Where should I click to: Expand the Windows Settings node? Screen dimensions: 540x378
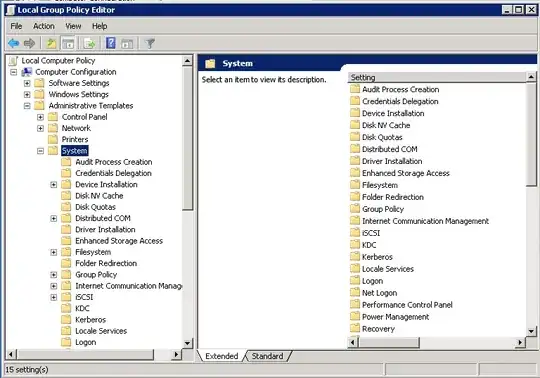click(x=27, y=94)
